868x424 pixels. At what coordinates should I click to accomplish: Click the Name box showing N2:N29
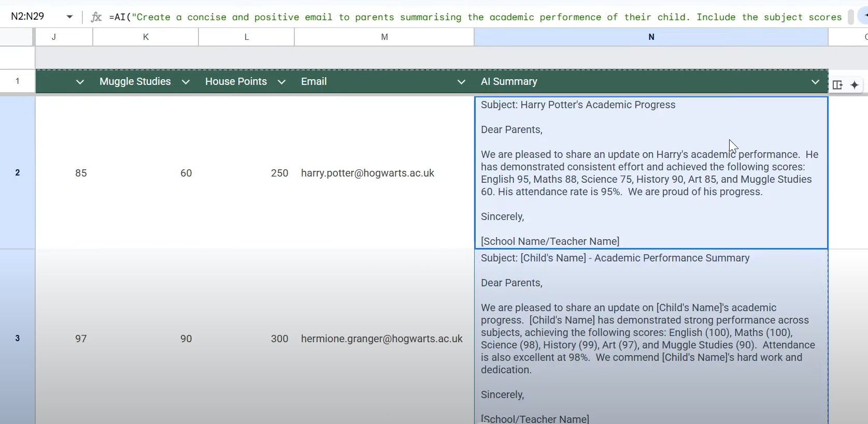point(29,17)
